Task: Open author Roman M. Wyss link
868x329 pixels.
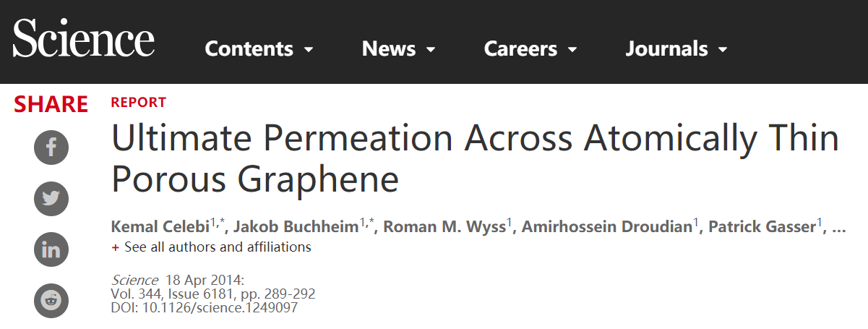Action: point(444,226)
